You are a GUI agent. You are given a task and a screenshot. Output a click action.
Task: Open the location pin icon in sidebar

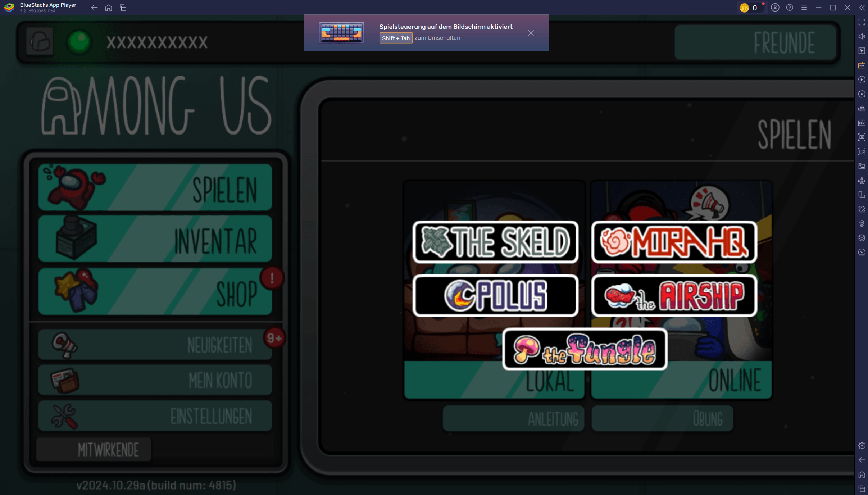[862, 224]
